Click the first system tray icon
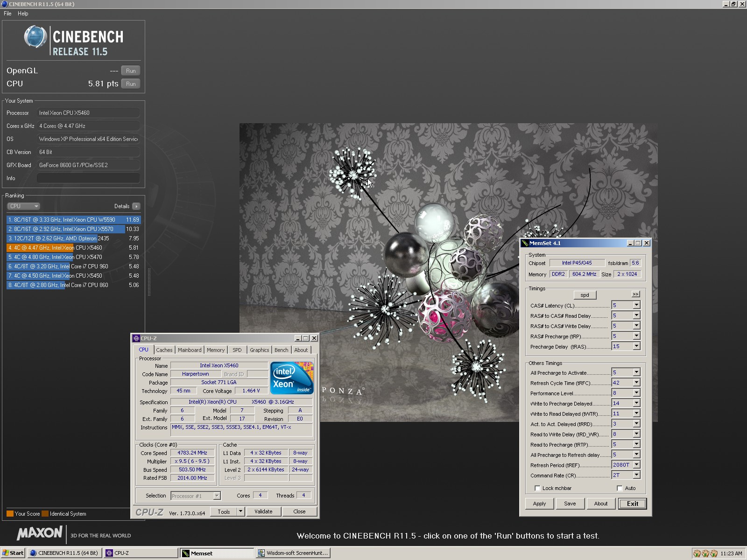Viewport: 747px width, 560px height. coord(697,553)
